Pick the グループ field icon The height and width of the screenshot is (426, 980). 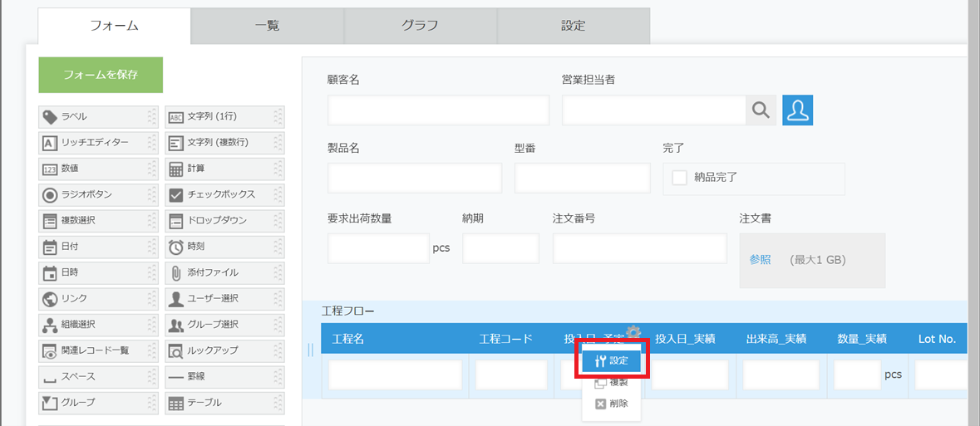point(50,403)
